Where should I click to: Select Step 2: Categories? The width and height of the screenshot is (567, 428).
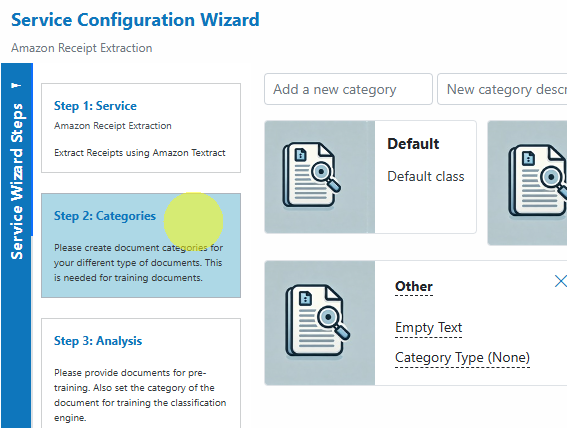141,245
